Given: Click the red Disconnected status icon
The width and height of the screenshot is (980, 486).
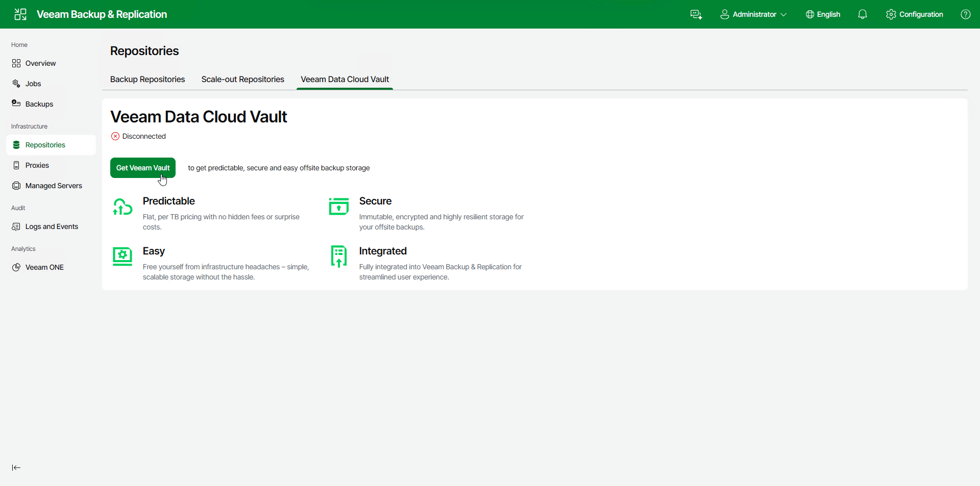Looking at the screenshot, I should pos(115,136).
